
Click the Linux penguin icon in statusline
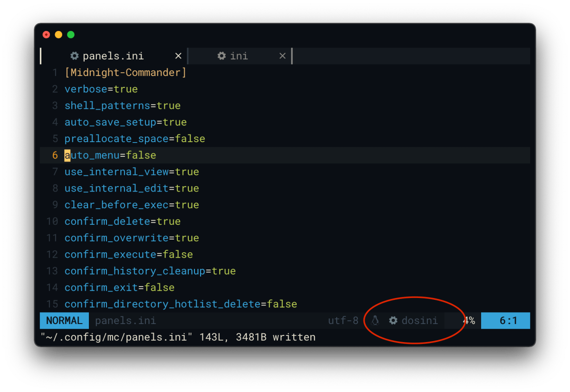(x=375, y=320)
